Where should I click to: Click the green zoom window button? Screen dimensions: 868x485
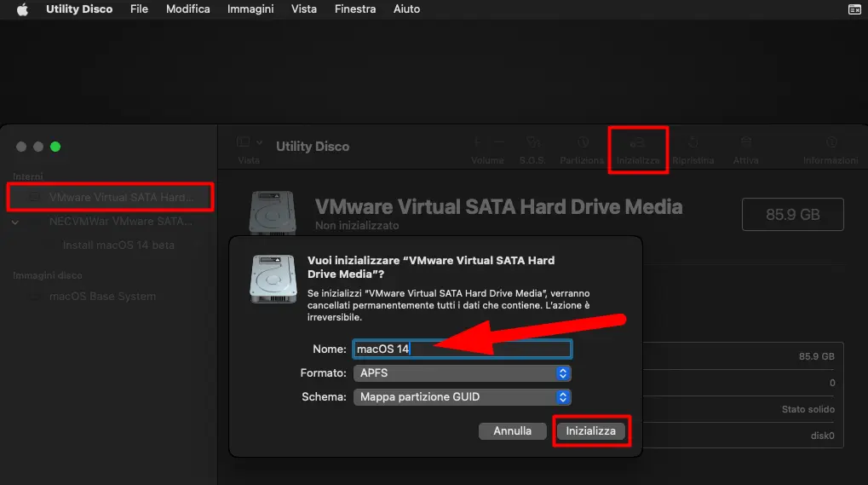point(55,147)
